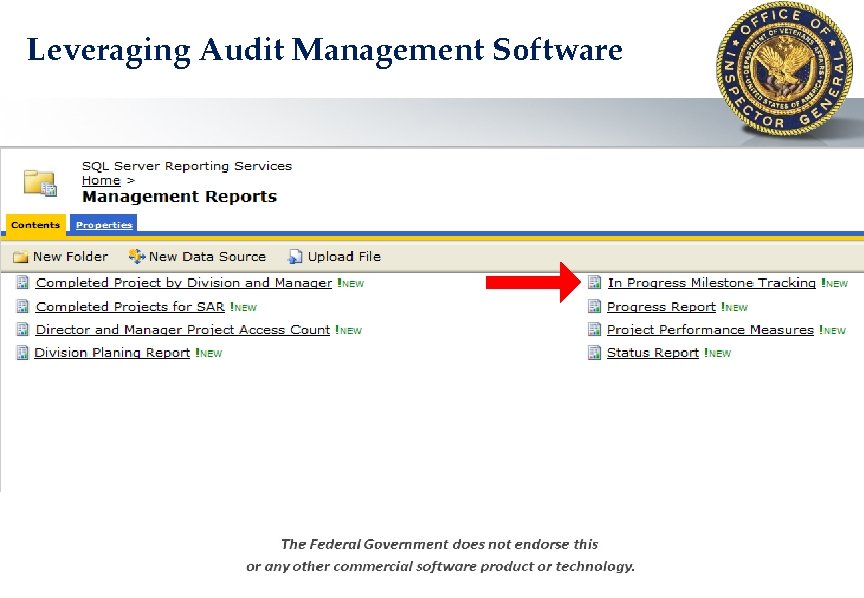Click report icon beside Director and Manager Project Access Count
Screen dimensions: 864x598
23,329
